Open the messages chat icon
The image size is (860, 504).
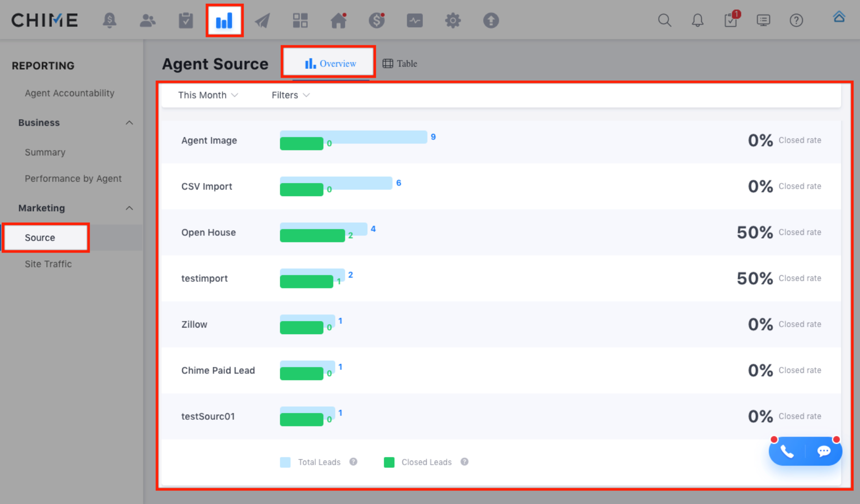click(764, 20)
